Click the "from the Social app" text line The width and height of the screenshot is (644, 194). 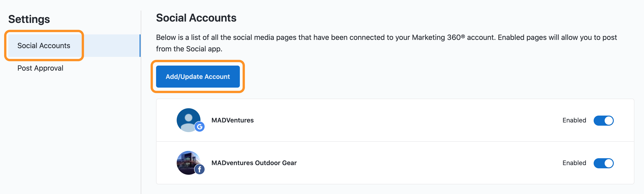click(189, 49)
